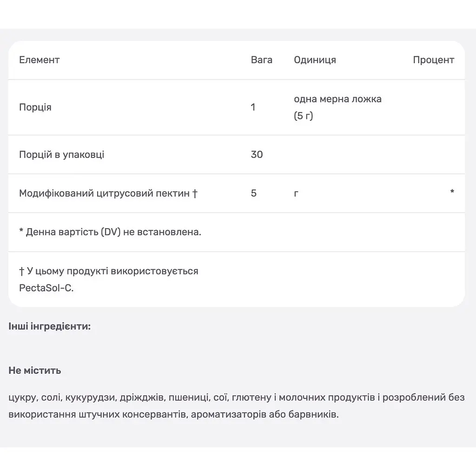Viewport: 476px width, 476px height.
Task: Click the Не містить heading
Action: (34, 370)
